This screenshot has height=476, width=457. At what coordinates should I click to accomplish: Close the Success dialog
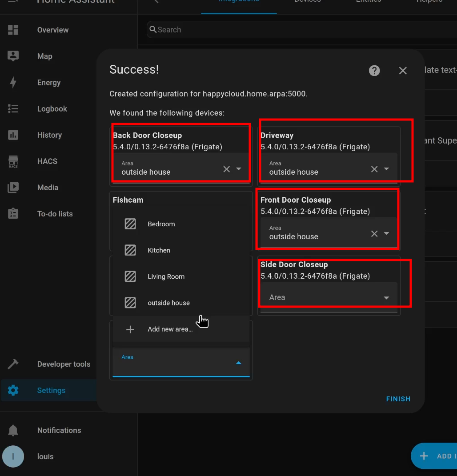click(403, 70)
